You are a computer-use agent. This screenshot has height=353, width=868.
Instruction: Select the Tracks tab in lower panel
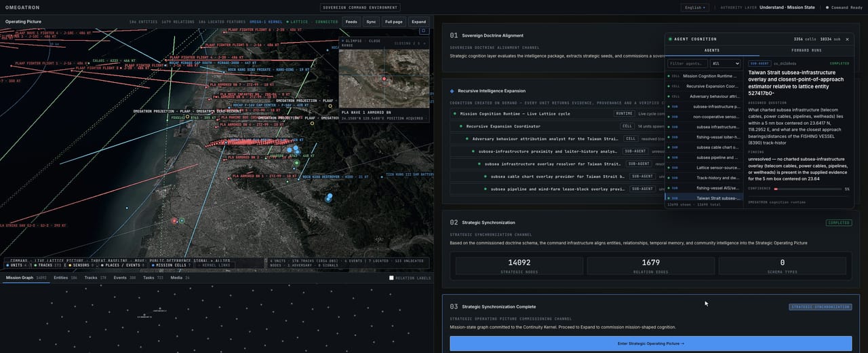click(x=95, y=278)
